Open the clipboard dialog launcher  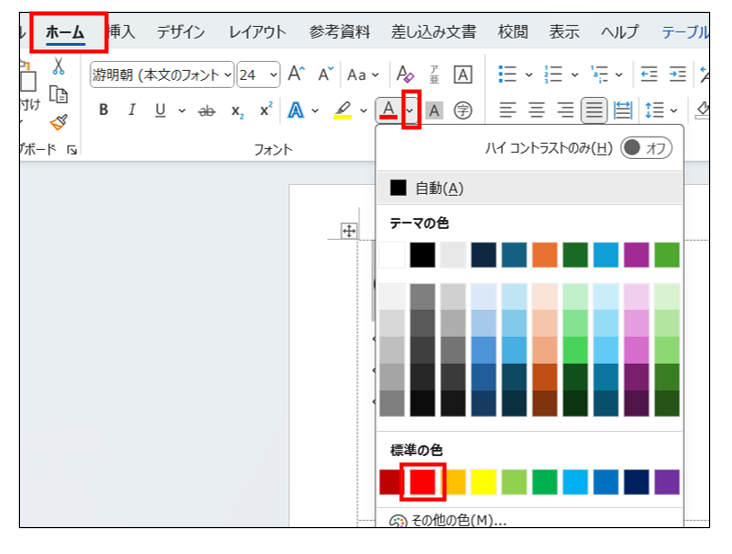tap(72, 150)
